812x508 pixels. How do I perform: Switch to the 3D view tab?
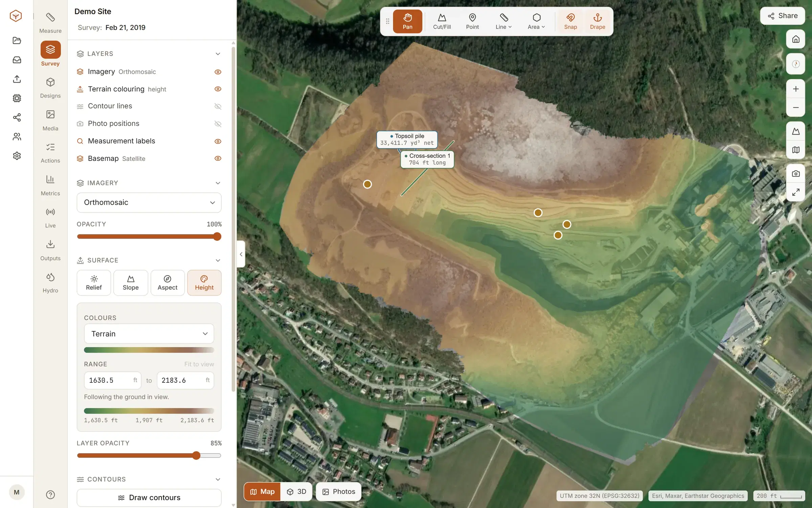click(296, 491)
